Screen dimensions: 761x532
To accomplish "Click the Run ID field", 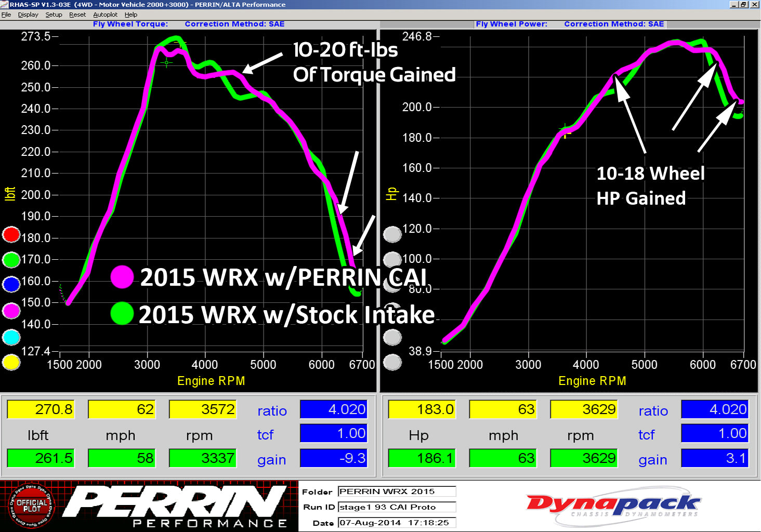I will (397, 507).
